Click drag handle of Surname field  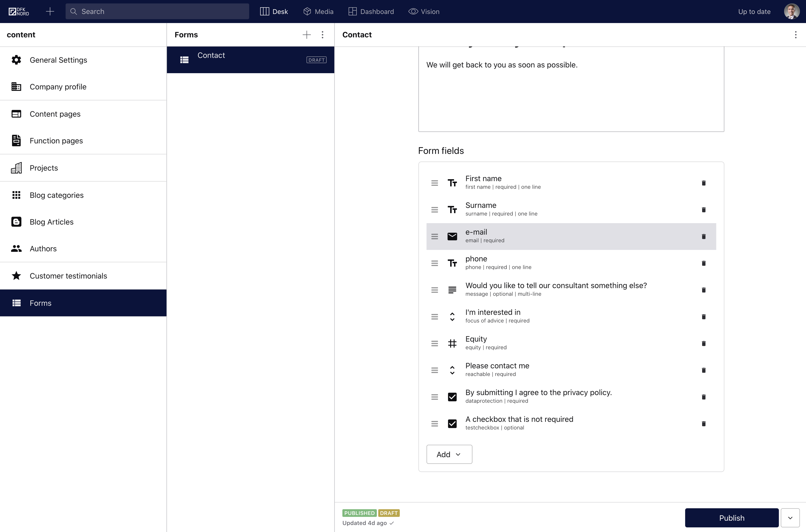tap(434, 210)
